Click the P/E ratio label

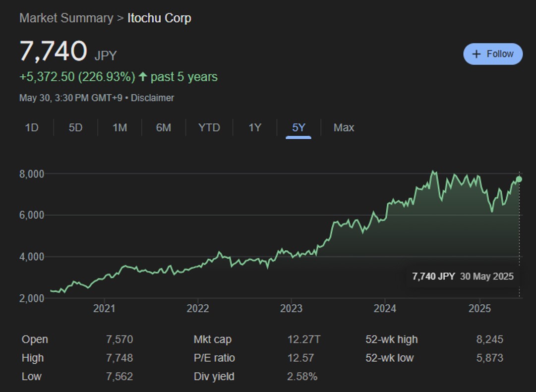[214, 358]
